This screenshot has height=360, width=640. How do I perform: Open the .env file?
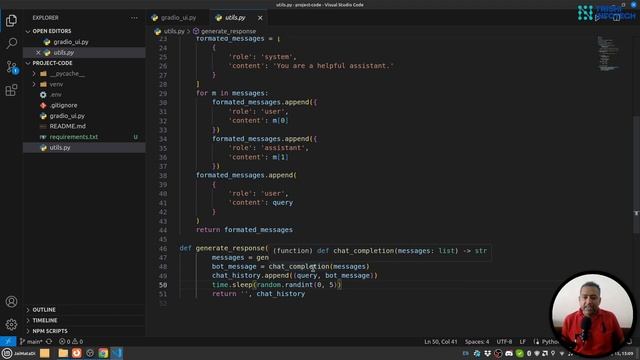(56, 95)
